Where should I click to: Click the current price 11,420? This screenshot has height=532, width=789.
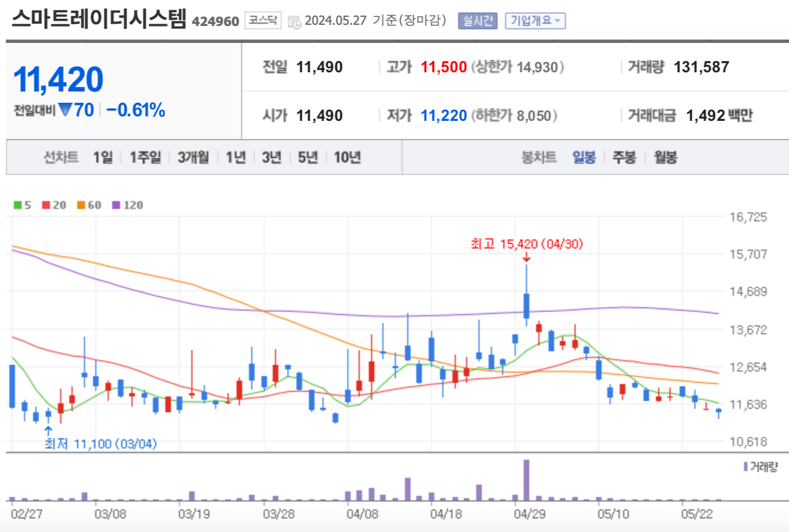(x=58, y=79)
